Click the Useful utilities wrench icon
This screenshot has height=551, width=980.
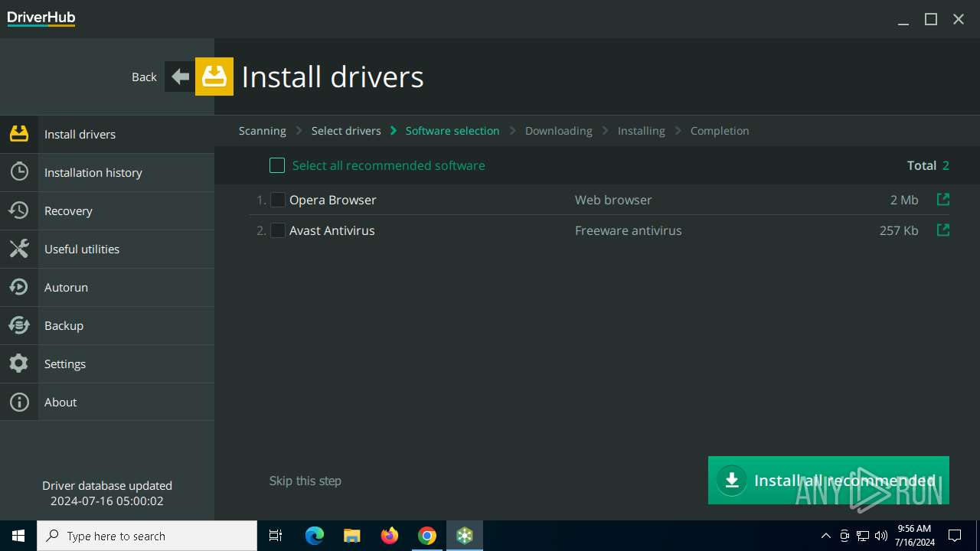19,249
